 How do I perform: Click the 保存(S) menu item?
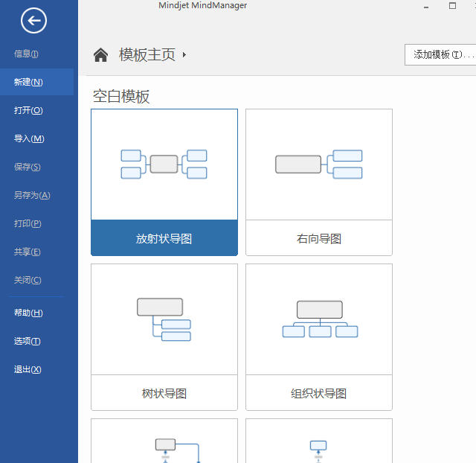[28, 167]
